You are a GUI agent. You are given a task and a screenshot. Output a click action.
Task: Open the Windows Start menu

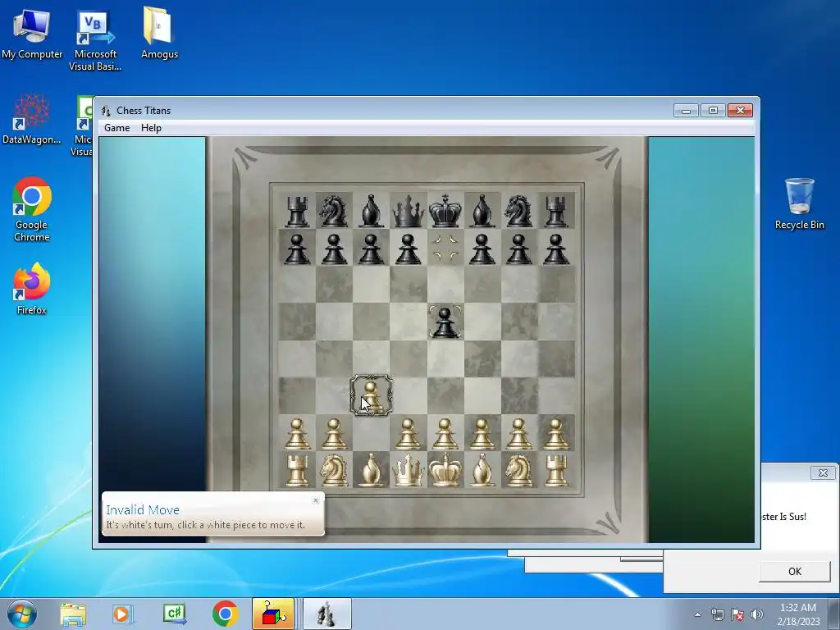click(22, 614)
